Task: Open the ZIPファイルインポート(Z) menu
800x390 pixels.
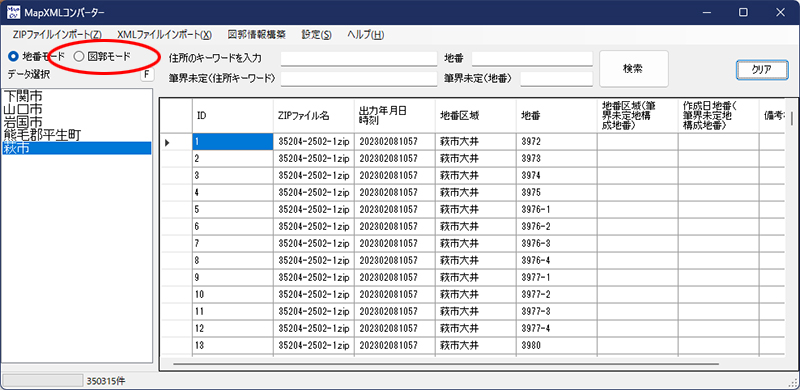Action: tap(57, 35)
